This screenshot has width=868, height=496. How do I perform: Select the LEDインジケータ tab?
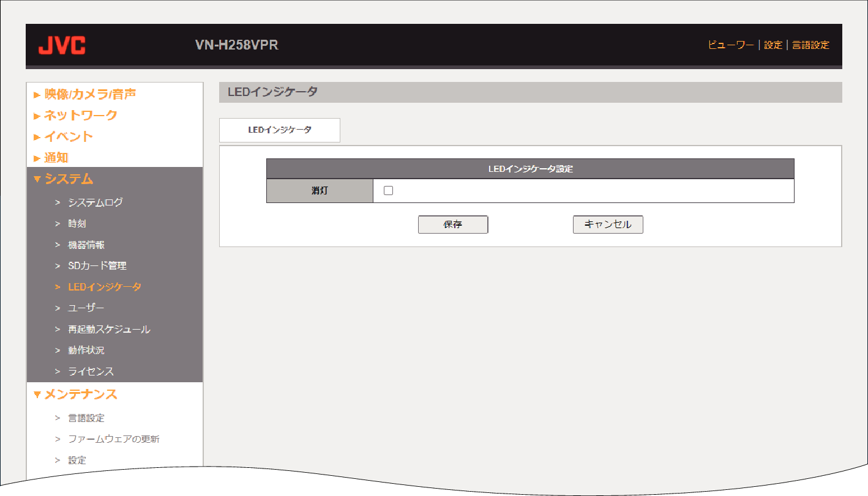click(280, 130)
